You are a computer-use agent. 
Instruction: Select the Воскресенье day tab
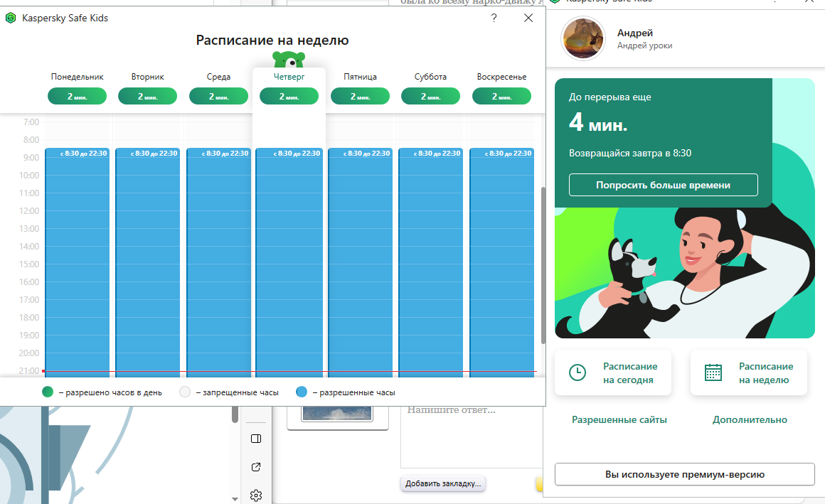point(501,77)
